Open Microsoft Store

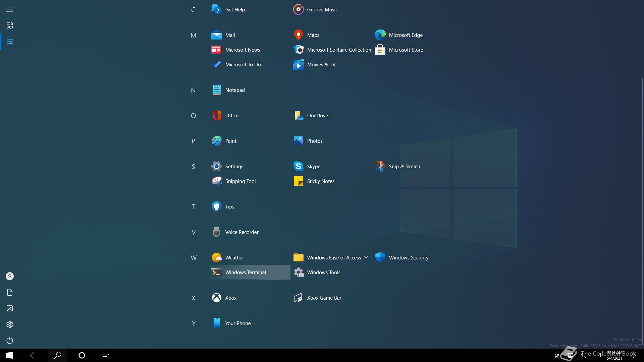click(x=413, y=50)
